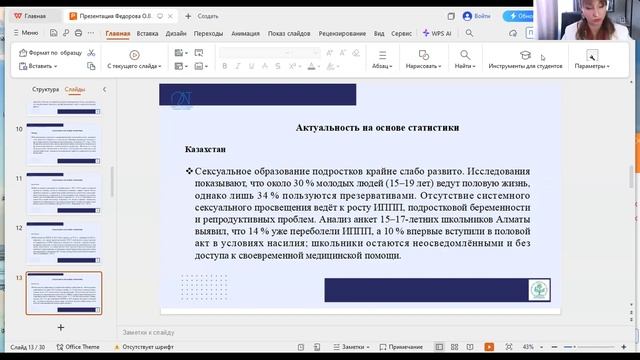640x360 pixels.
Task: Start slideshow from status bar orange play button
Action: pos(489,347)
